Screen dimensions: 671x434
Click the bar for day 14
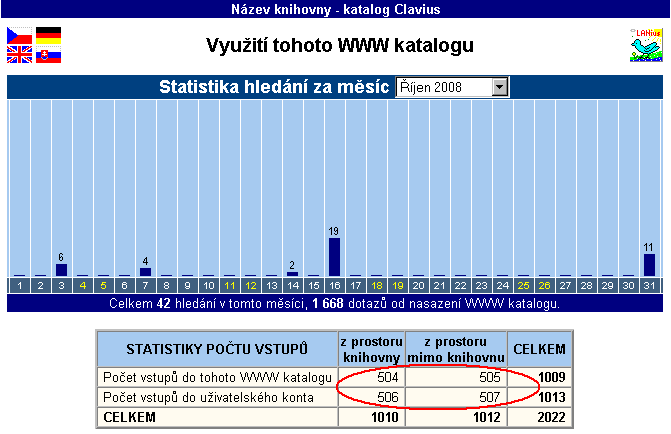point(292,274)
